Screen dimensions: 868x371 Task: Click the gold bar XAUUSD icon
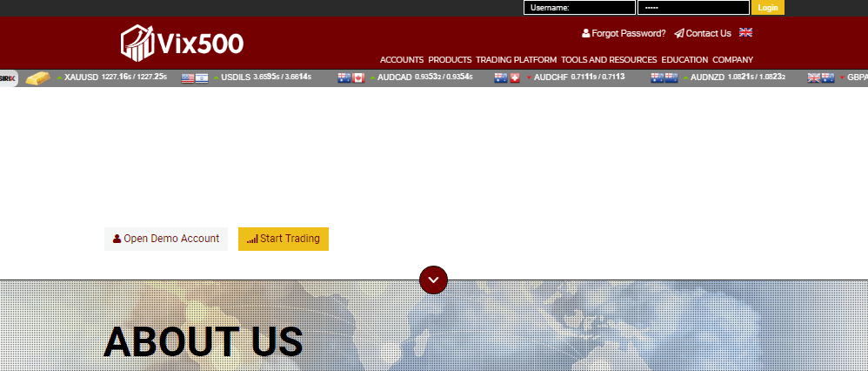point(37,78)
